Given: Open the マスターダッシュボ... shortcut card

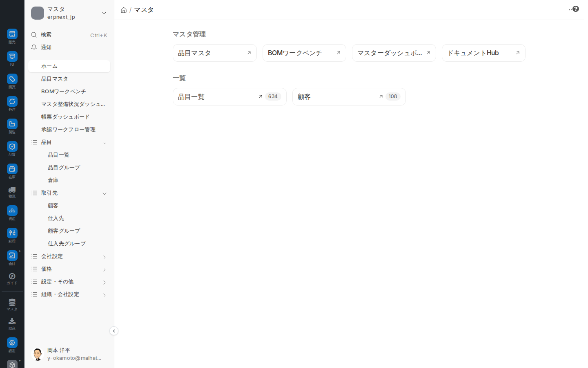Looking at the screenshot, I should point(394,53).
